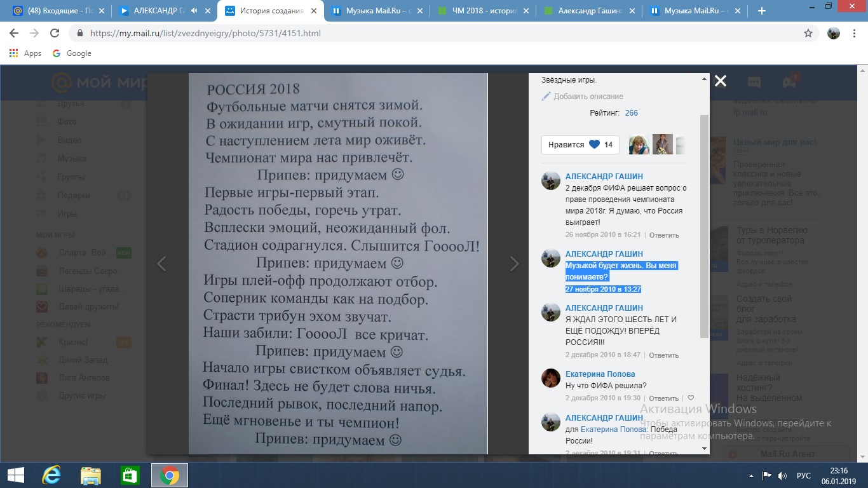The image size is (868, 488).
Task: Open games controller icon with notification badge
Action: point(789,81)
